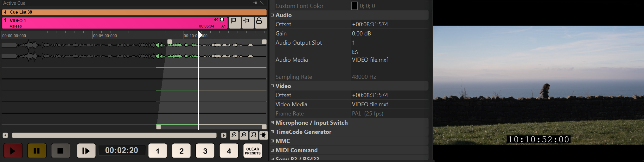Pin the Active Cue panel
Viewport: 644px width, 162px height.
tap(255, 3)
